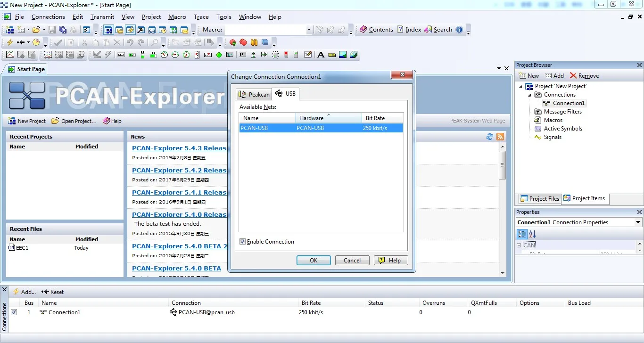Collapse the Project 'New Project' tree node

[521, 87]
